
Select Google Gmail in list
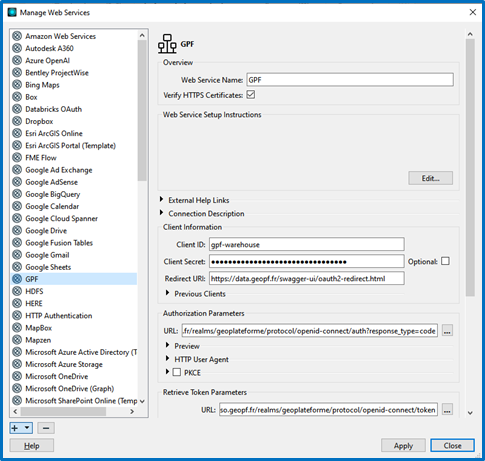[x=47, y=255]
